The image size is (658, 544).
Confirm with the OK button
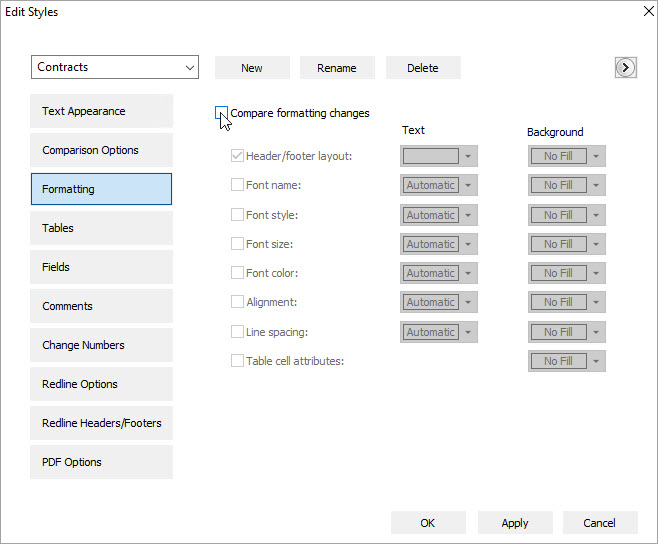click(428, 523)
